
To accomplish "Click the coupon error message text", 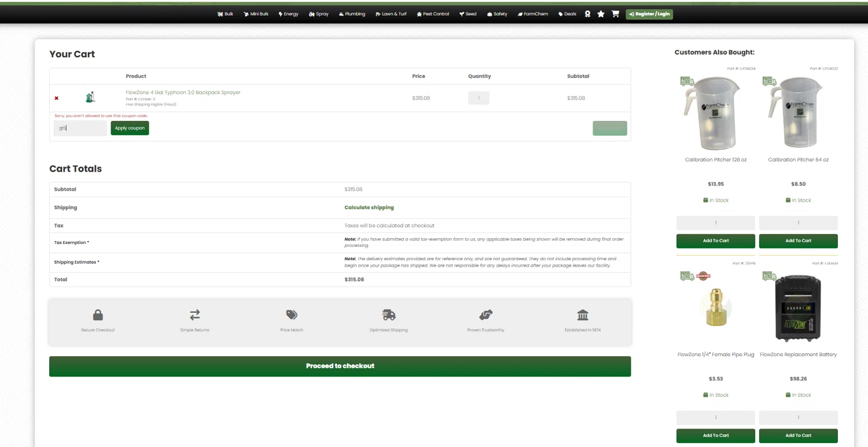I will pos(101,116).
